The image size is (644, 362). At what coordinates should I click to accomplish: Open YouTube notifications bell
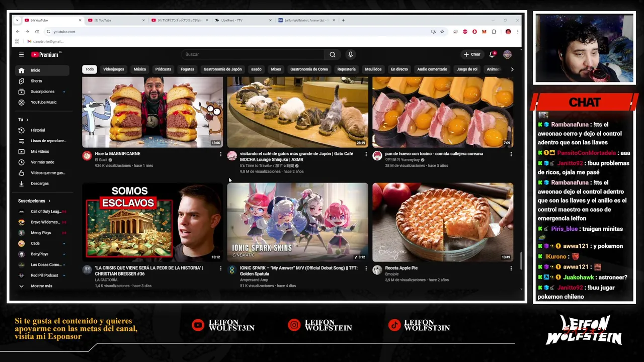point(492,54)
